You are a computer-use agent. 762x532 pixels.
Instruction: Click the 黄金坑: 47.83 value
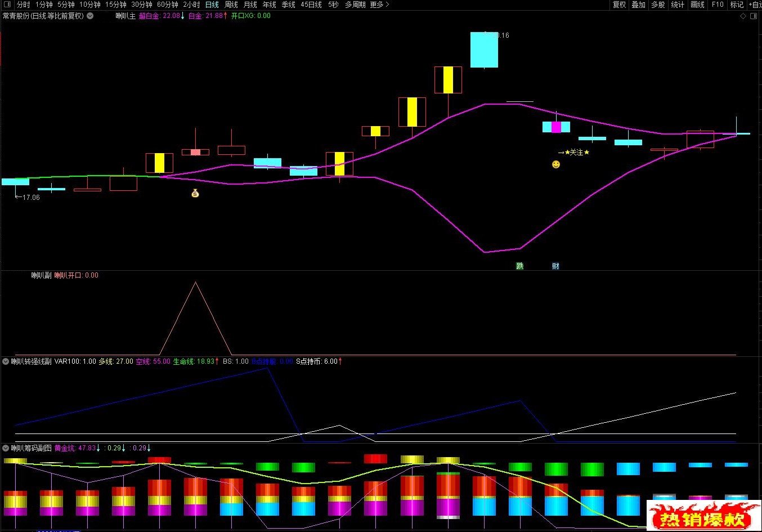pyautogui.click(x=78, y=448)
